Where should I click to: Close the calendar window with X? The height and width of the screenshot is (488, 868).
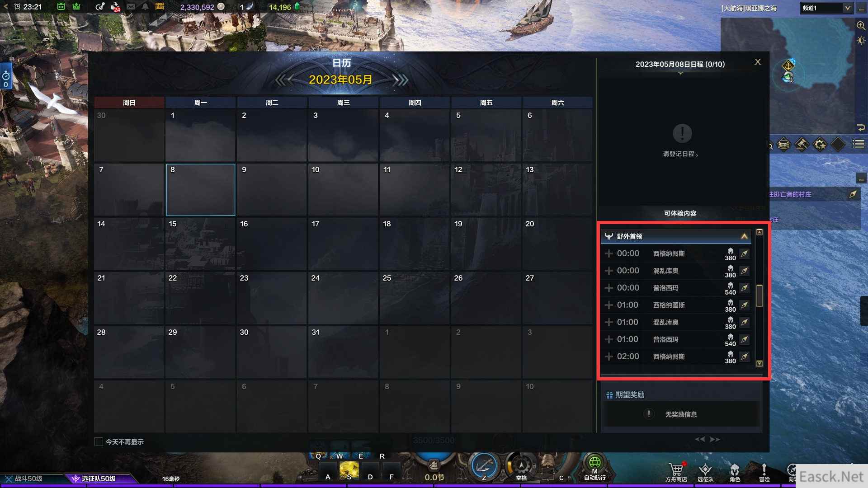pos(758,62)
